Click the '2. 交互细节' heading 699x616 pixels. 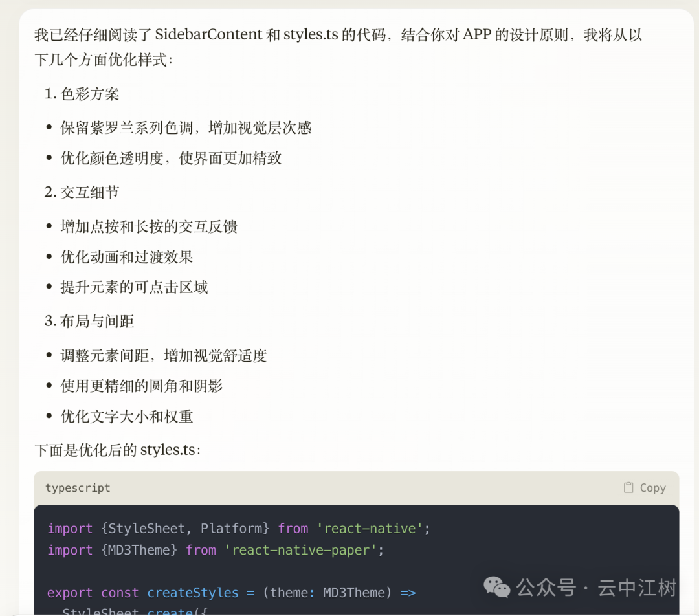point(82,192)
